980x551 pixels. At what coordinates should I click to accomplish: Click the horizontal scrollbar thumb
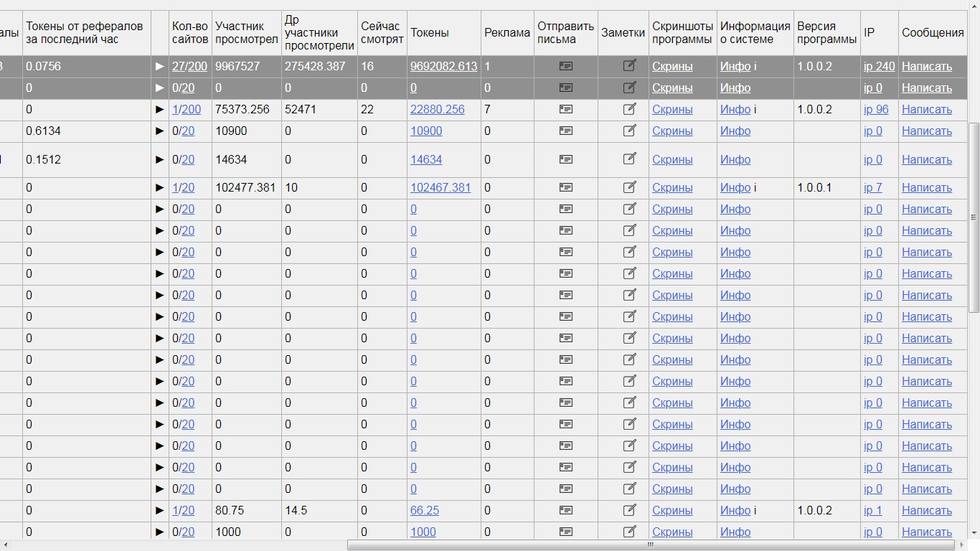(x=651, y=545)
